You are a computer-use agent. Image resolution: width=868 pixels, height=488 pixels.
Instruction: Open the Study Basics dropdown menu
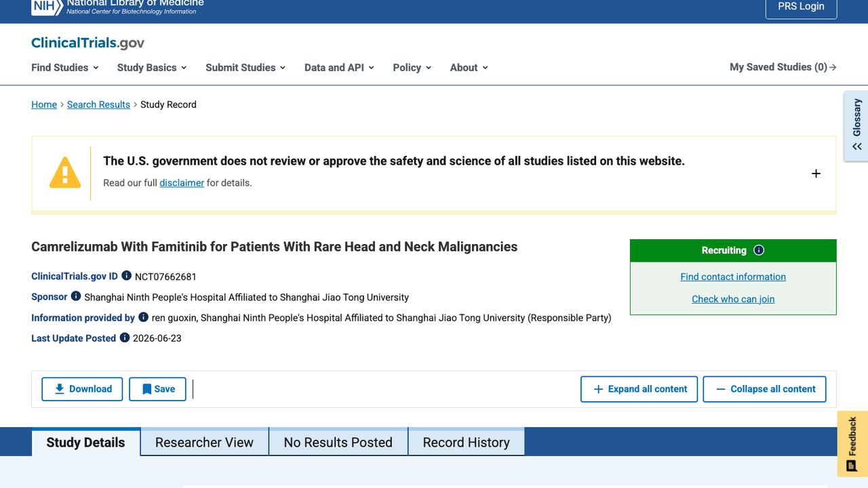(152, 67)
